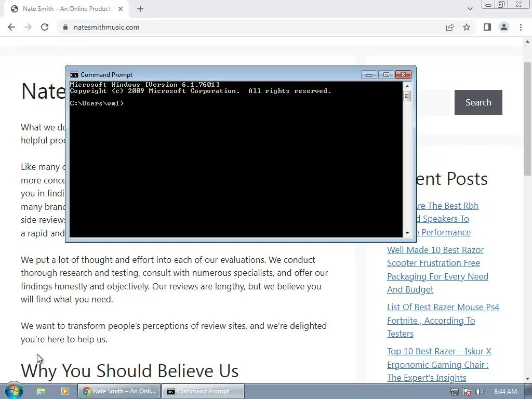Click the Why You Should Believe Us heading

tap(129, 370)
